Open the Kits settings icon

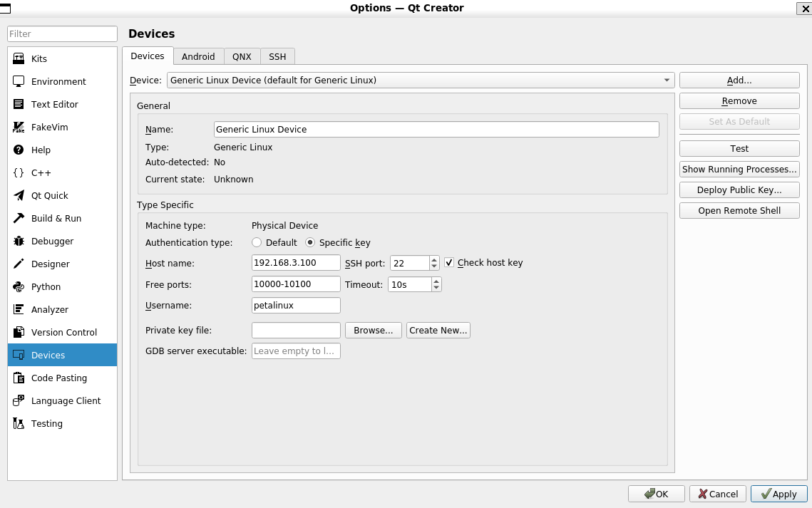point(19,58)
